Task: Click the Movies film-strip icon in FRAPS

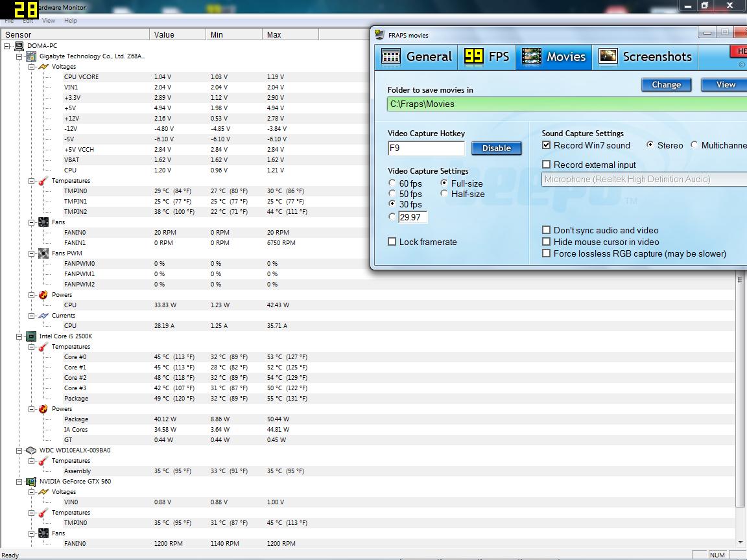Action: pos(531,56)
